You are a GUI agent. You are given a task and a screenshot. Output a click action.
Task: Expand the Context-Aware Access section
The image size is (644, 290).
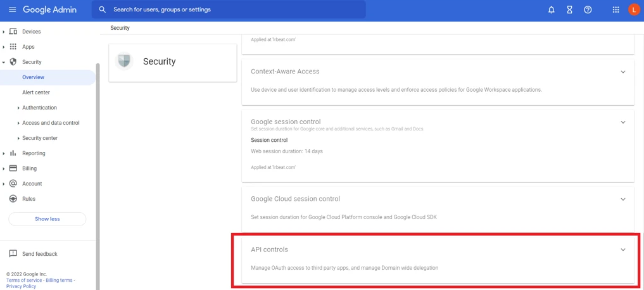point(622,72)
